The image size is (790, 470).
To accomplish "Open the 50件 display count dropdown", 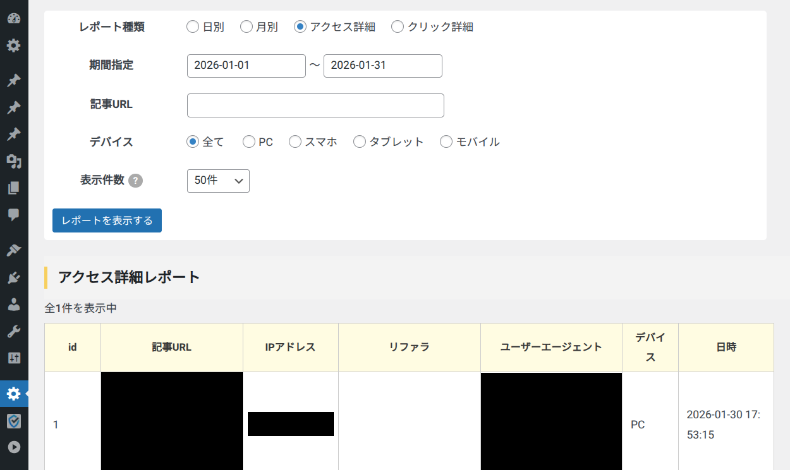I will click(218, 181).
